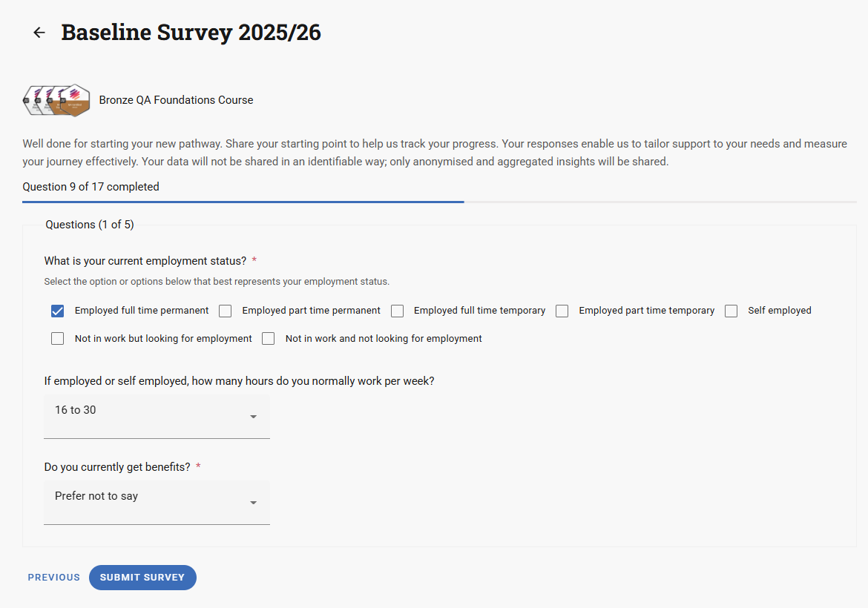Select Employed part time temporary checkbox

[x=562, y=311]
